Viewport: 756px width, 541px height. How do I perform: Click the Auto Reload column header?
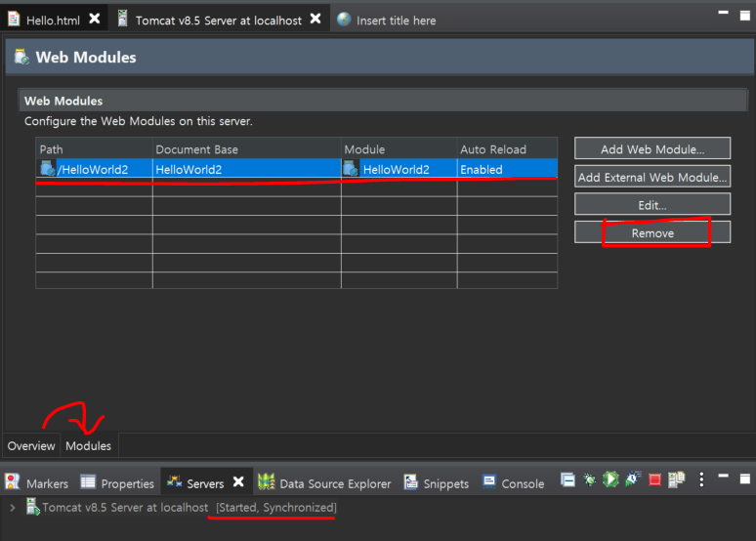pyautogui.click(x=507, y=149)
